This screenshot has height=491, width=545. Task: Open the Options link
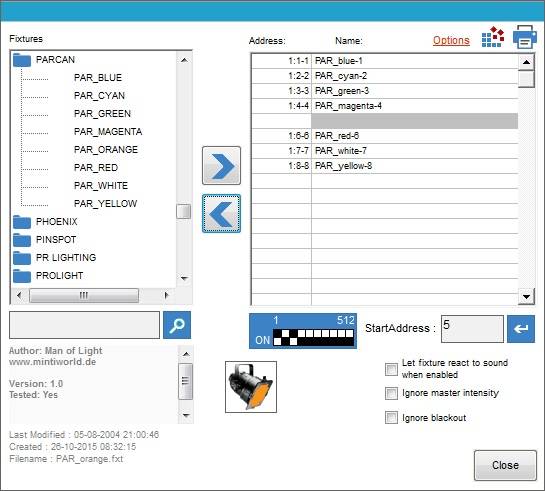[x=451, y=40]
